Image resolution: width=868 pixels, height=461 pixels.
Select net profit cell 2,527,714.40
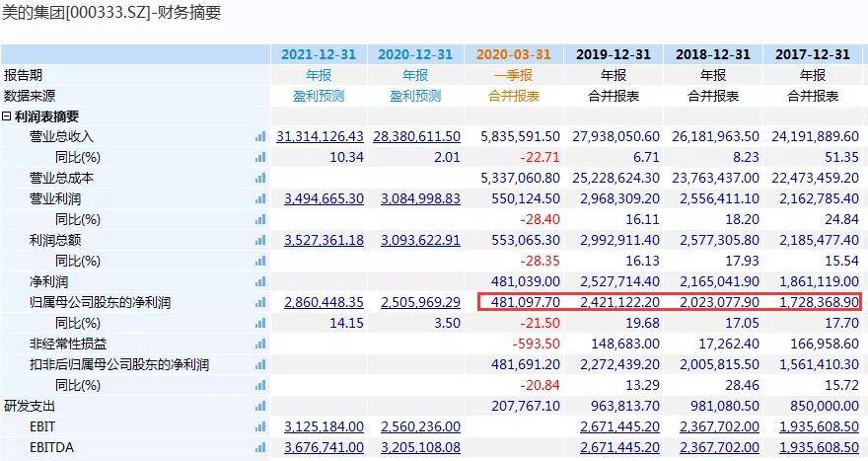coord(619,281)
